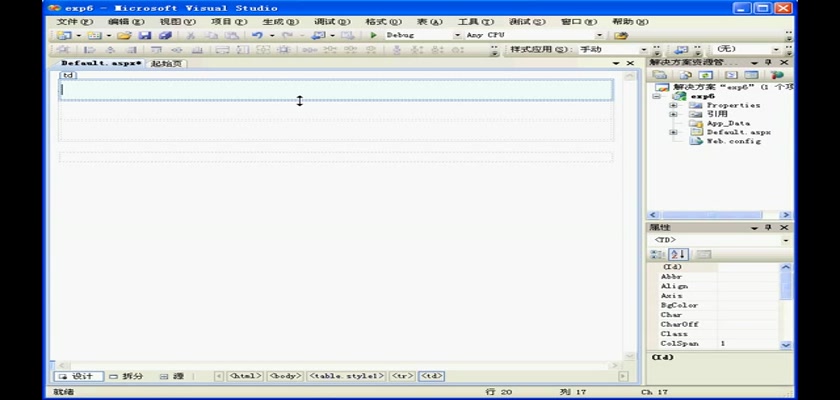Open the 调试 (Debug) menu
The image size is (840, 400).
[x=325, y=21]
